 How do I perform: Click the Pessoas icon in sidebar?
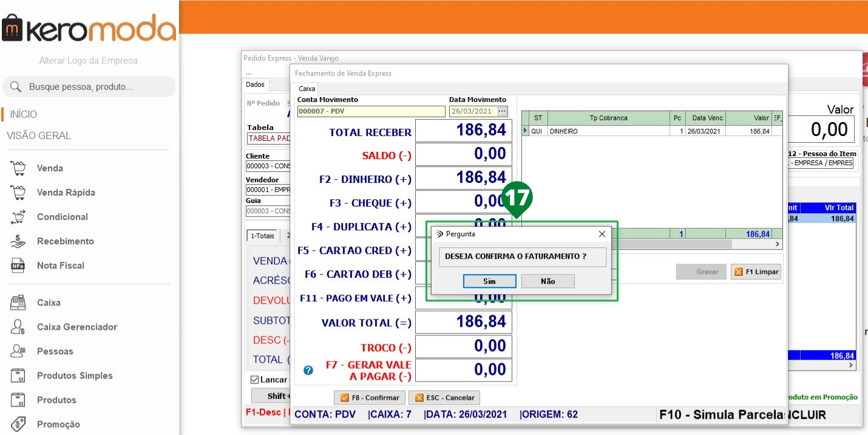pos(18,351)
